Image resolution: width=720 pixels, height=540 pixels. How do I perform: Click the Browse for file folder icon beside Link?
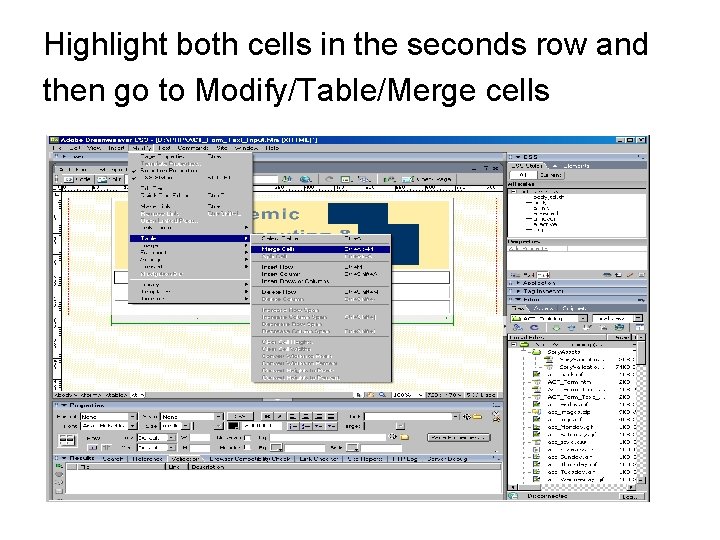pos(478,416)
